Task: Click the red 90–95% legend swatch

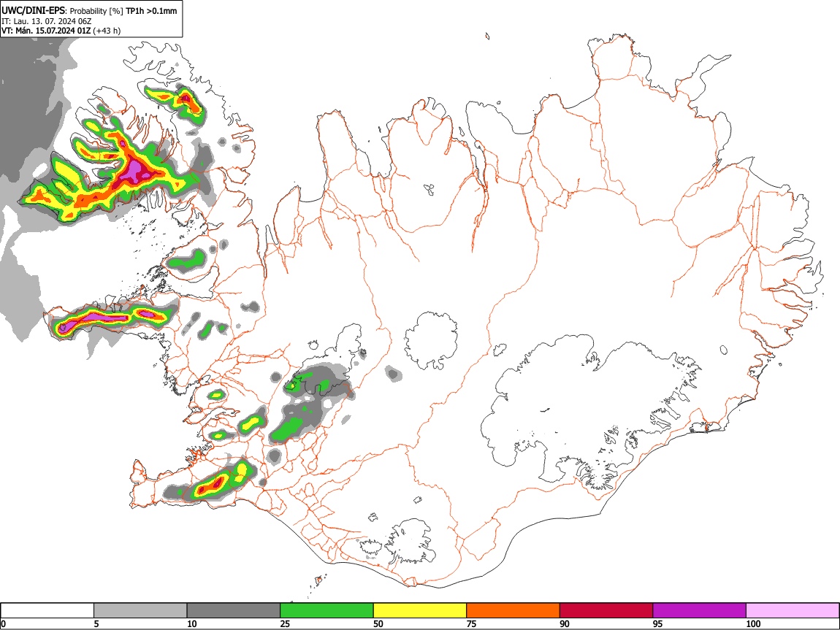Action: (x=606, y=610)
